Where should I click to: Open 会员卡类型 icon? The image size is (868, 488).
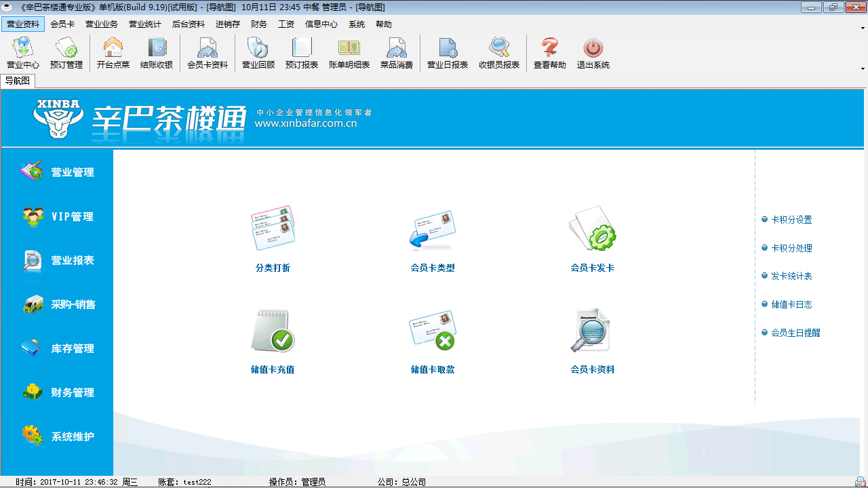click(x=433, y=230)
